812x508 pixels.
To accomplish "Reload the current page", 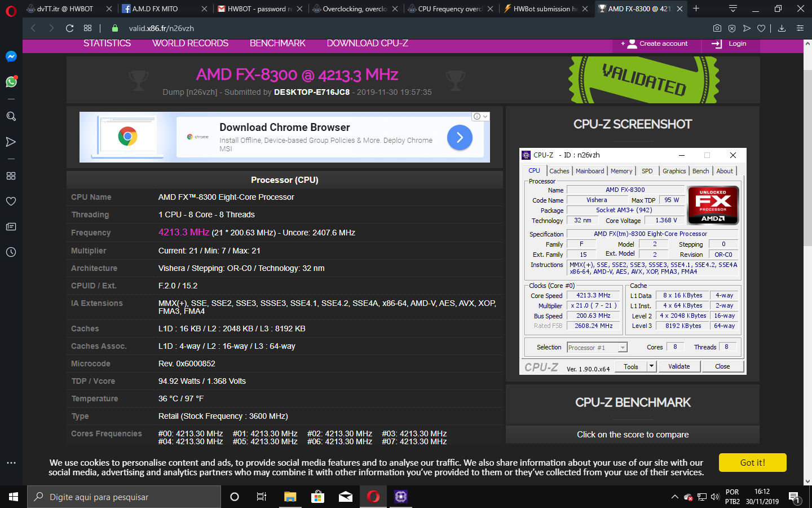I will tap(69, 28).
